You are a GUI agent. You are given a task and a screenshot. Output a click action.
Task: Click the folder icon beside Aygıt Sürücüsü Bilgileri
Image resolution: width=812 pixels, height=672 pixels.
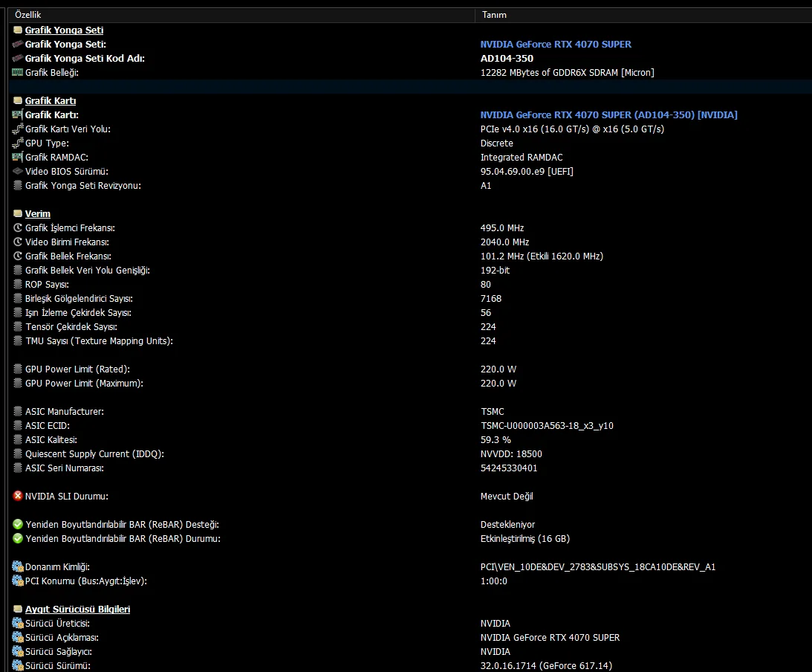[x=18, y=610]
